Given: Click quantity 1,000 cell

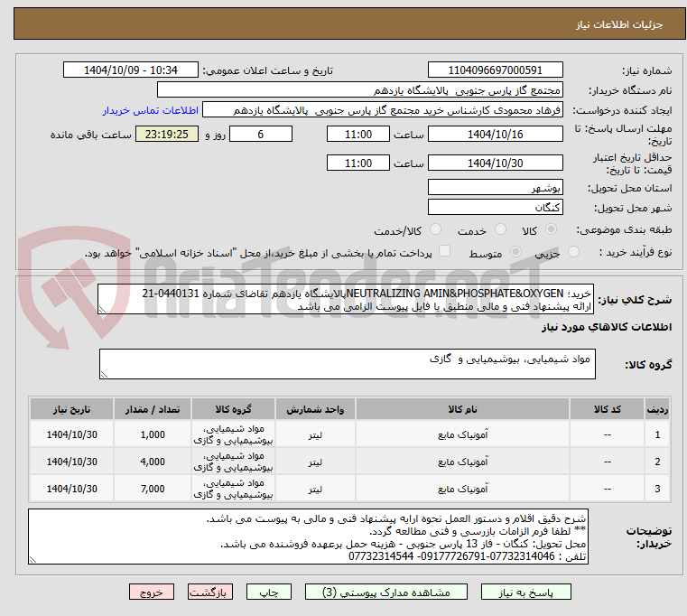Looking at the screenshot, I should tap(153, 434).
